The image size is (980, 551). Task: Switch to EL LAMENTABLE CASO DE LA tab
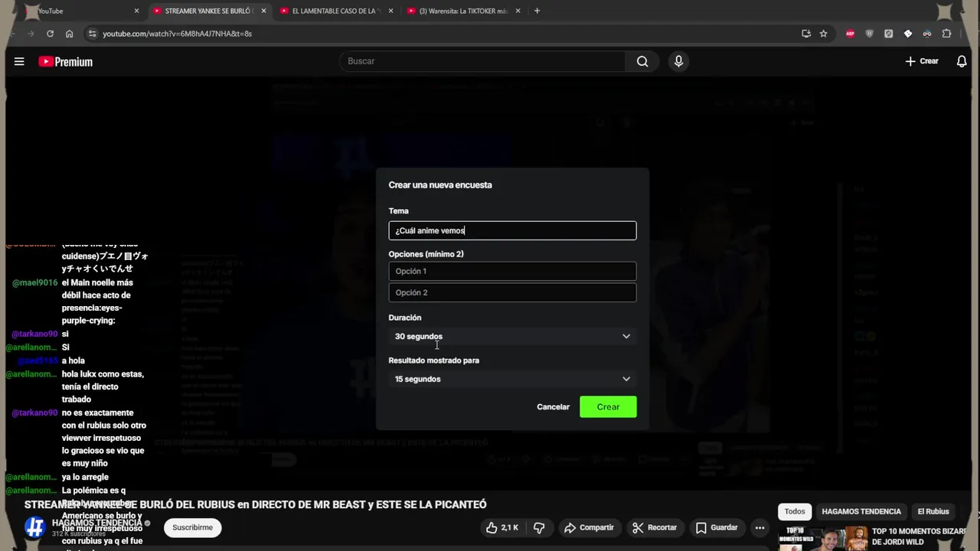(335, 11)
